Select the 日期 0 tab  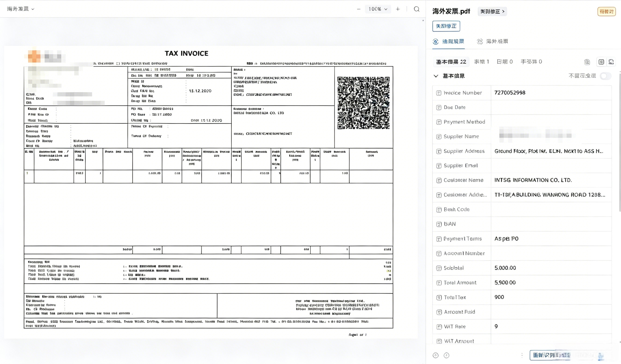point(504,62)
